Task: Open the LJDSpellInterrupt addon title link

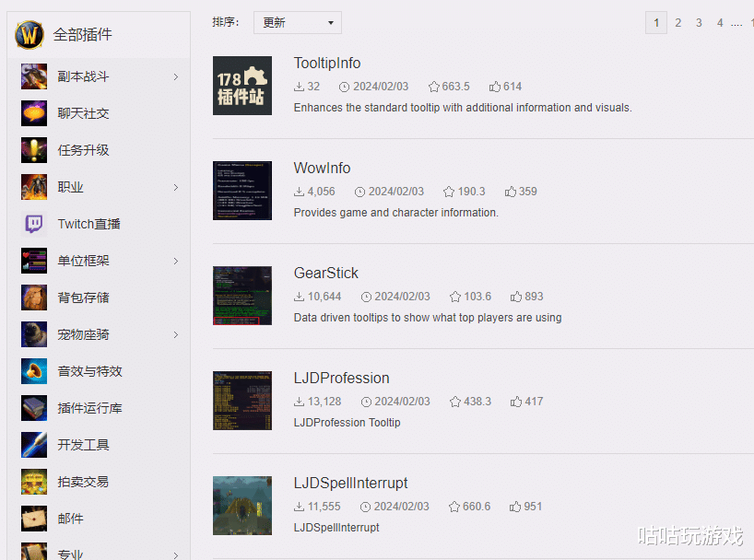Action: tap(350, 483)
